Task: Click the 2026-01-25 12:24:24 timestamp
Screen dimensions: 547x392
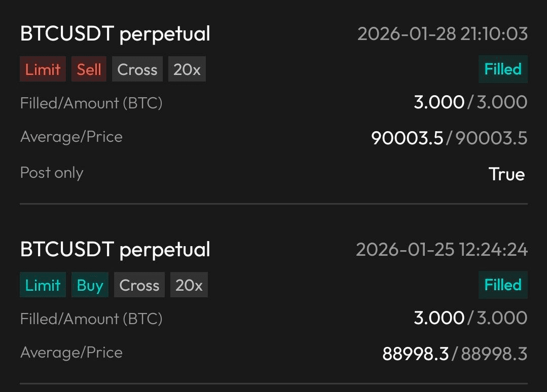Action: tap(442, 250)
